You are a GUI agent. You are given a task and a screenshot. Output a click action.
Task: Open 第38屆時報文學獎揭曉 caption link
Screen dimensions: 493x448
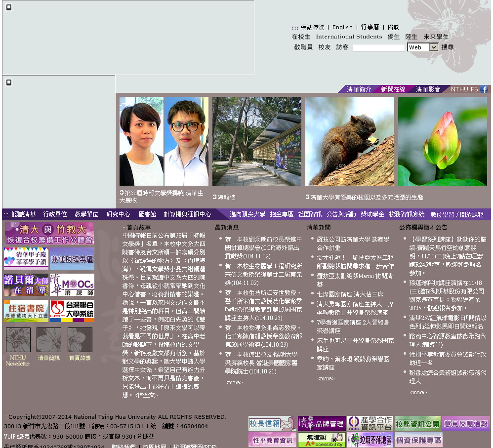(162, 197)
